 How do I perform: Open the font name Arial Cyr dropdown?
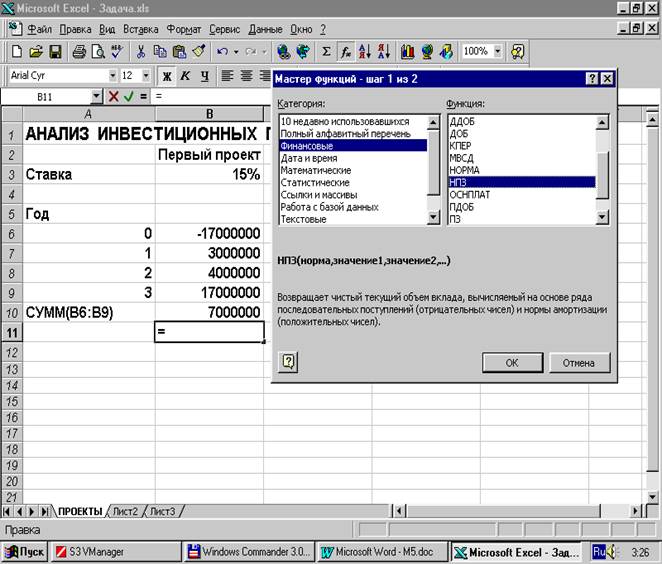[112, 76]
